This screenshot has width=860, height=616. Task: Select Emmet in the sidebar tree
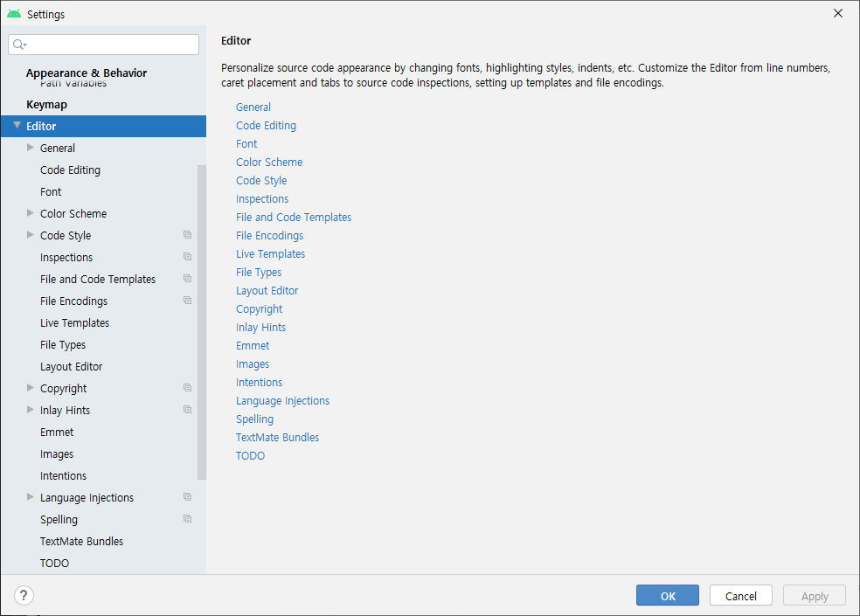coord(57,433)
